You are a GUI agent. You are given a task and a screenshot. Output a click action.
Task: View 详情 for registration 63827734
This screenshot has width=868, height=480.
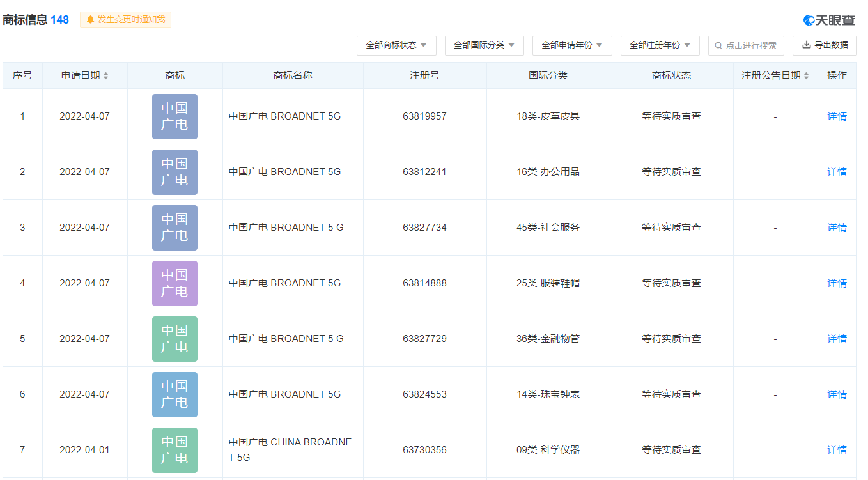(837, 228)
